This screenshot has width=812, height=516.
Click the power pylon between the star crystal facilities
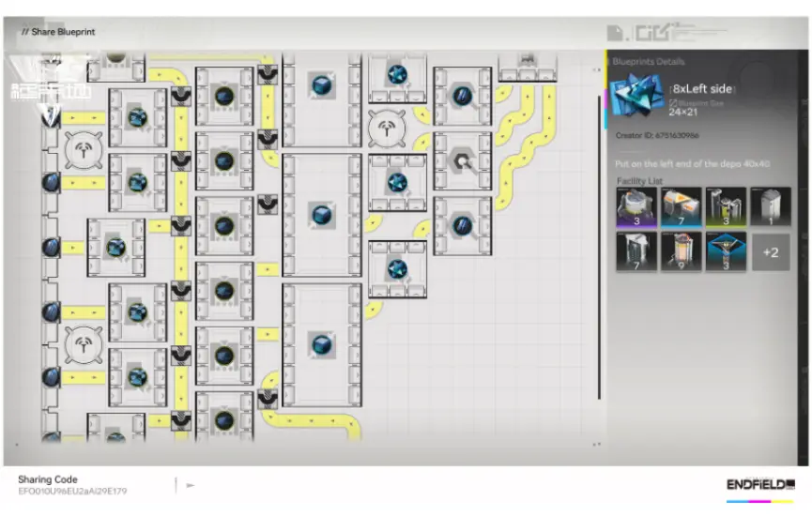[x=387, y=129]
